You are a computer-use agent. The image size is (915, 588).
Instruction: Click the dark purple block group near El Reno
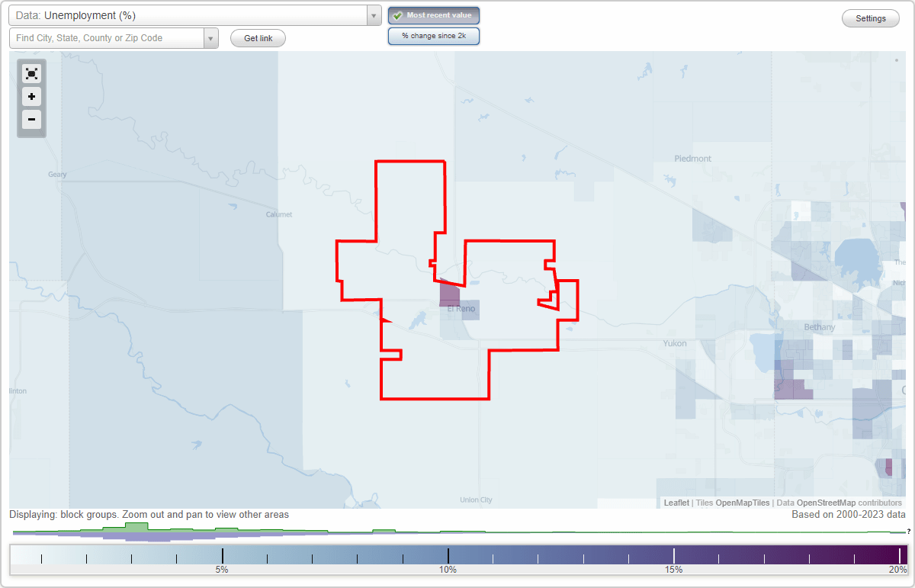click(450, 295)
